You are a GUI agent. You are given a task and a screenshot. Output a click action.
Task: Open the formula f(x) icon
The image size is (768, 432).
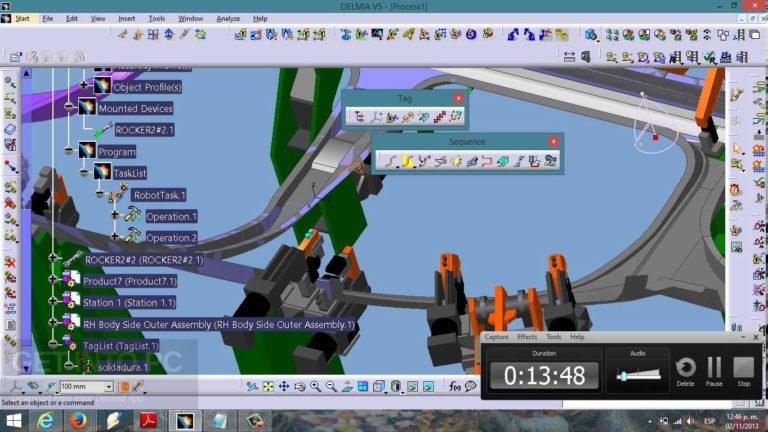(x=455, y=386)
